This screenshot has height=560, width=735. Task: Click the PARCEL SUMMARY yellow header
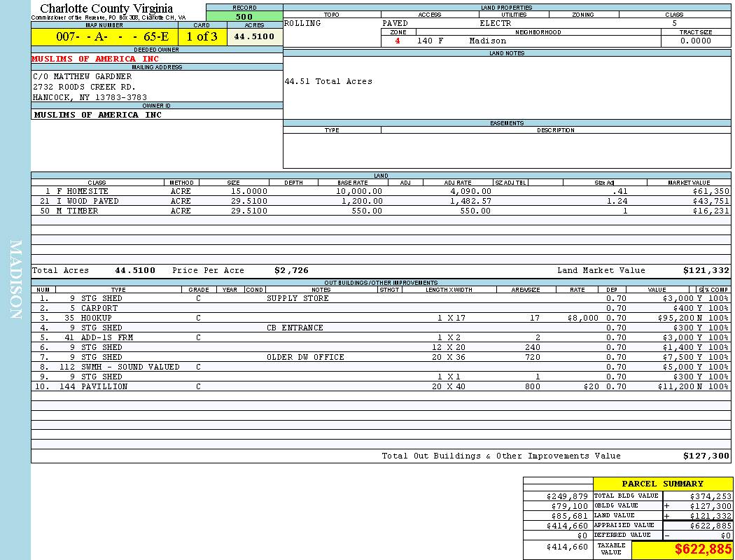[x=662, y=484]
